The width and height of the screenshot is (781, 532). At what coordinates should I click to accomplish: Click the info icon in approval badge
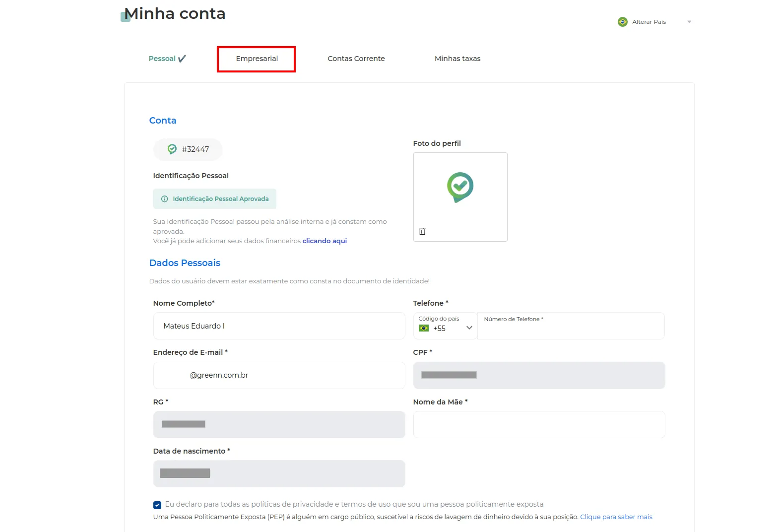click(x=164, y=199)
